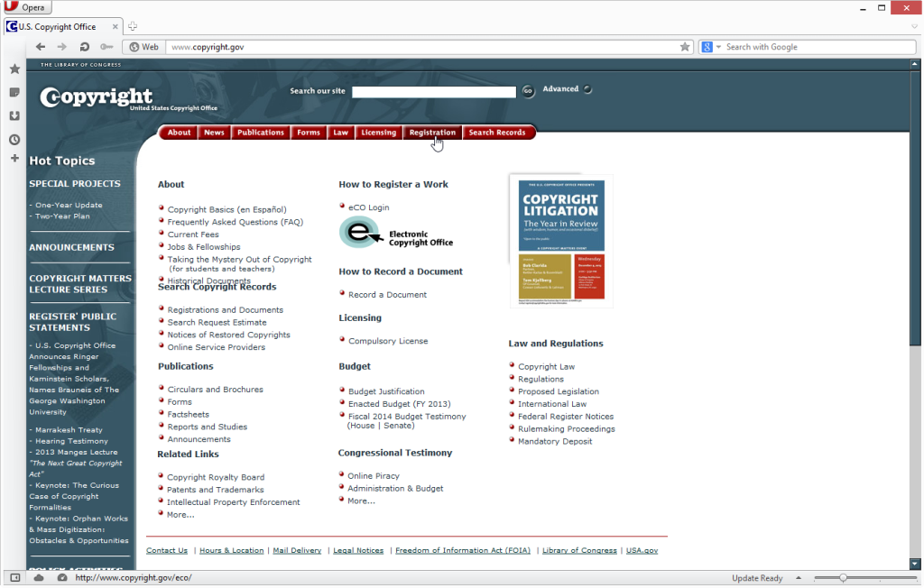Open the Record a Document link
The height and width of the screenshot is (588, 924).
[x=387, y=295]
